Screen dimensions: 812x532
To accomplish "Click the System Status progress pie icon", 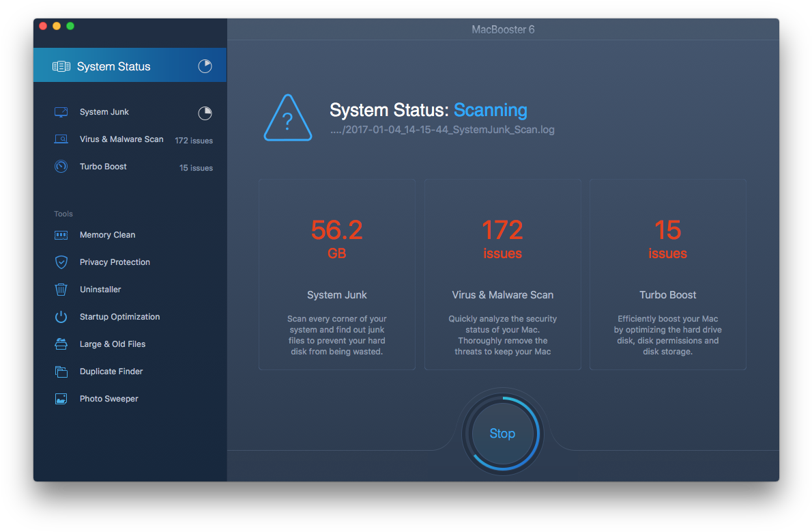I will 205,66.
